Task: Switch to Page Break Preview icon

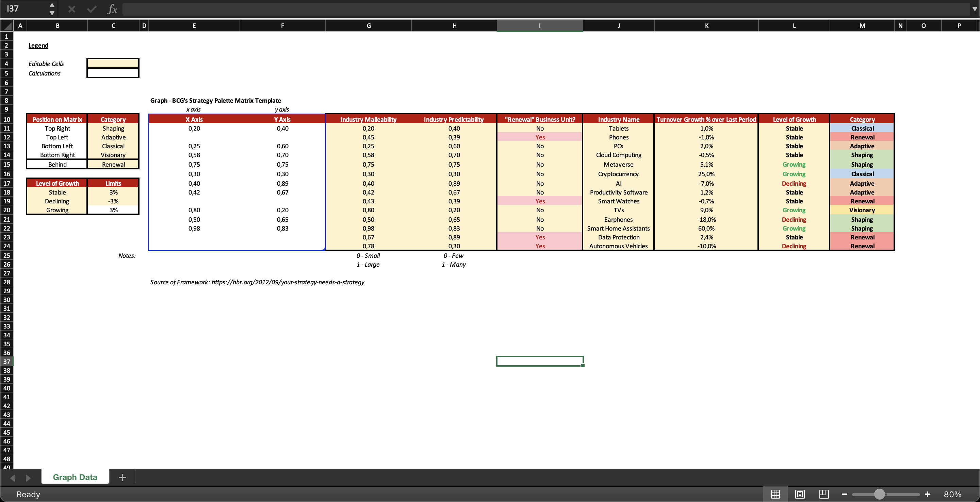Action: (823, 494)
